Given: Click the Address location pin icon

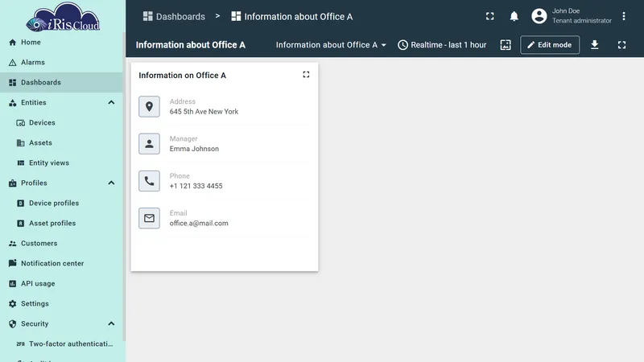Looking at the screenshot, I should [x=149, y=107].
